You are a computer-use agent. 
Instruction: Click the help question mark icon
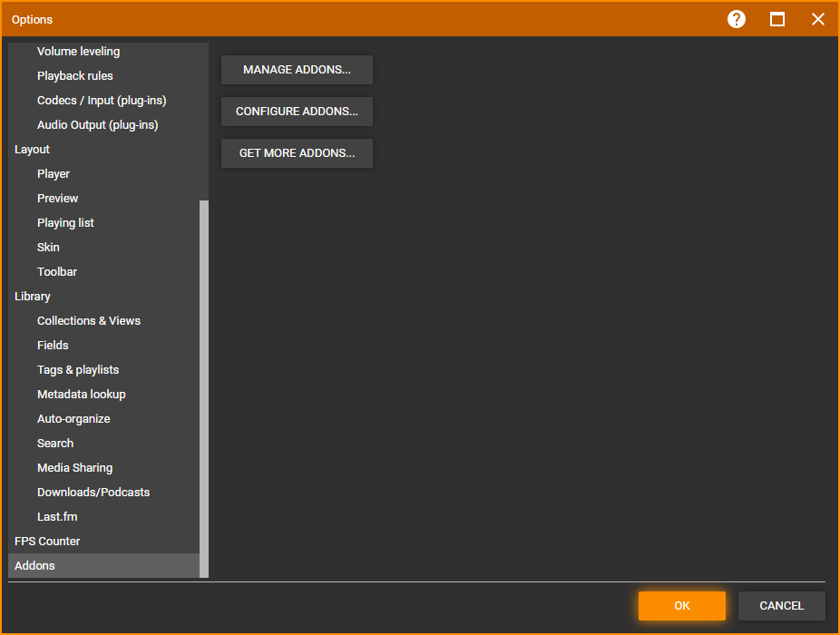[737, 19]
